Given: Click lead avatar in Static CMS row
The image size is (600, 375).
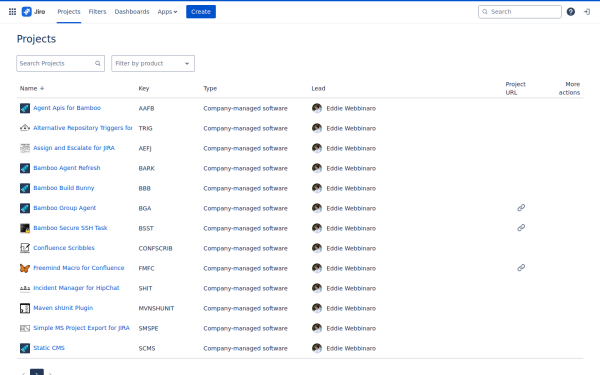Looking at the screenshot, I should pyautogui.click(x=317, y=348).
